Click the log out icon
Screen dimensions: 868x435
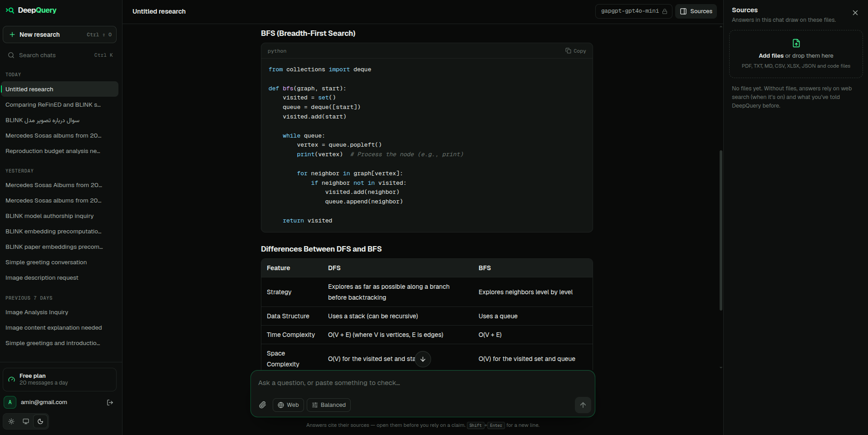pyautogui.click(x=110, y=402)
